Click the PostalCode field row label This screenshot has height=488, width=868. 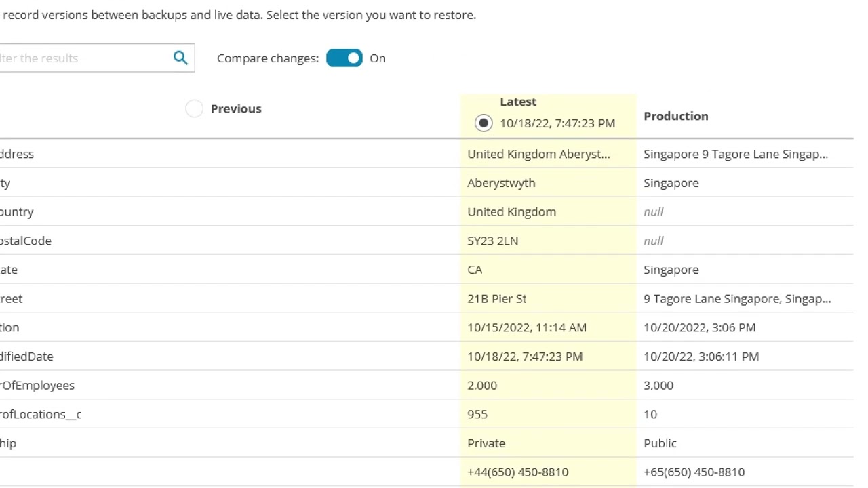point(26,241)
